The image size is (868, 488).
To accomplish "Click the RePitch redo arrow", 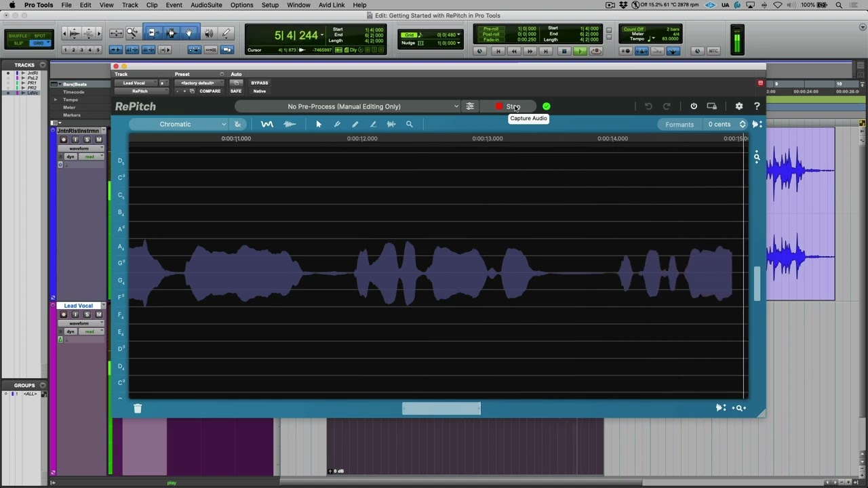I will pos(667,106).
